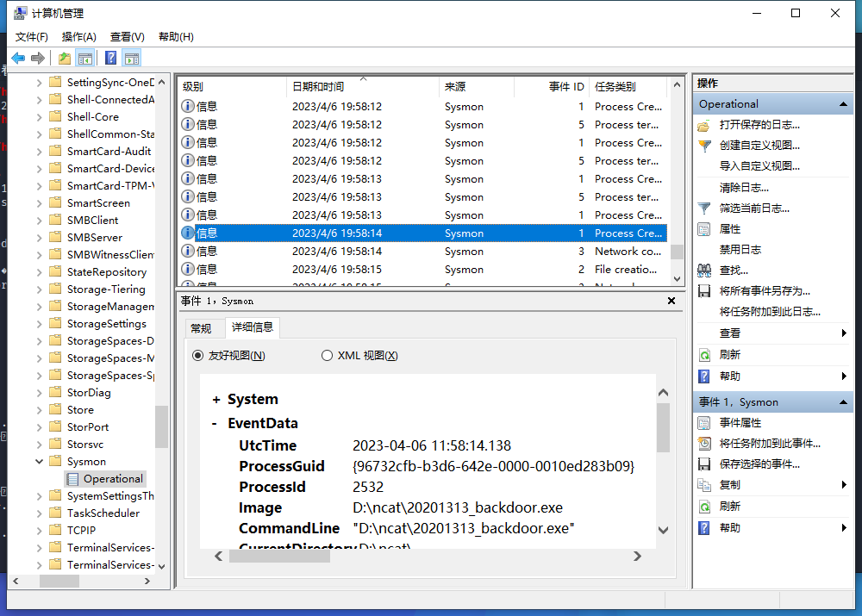Open the 帮助(H) menu

[176, 37]
